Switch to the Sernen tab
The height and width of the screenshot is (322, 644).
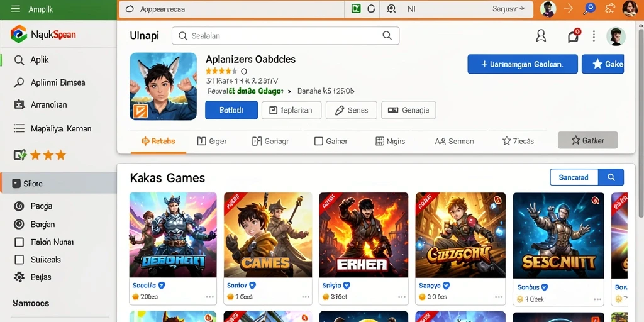[454, 142]
